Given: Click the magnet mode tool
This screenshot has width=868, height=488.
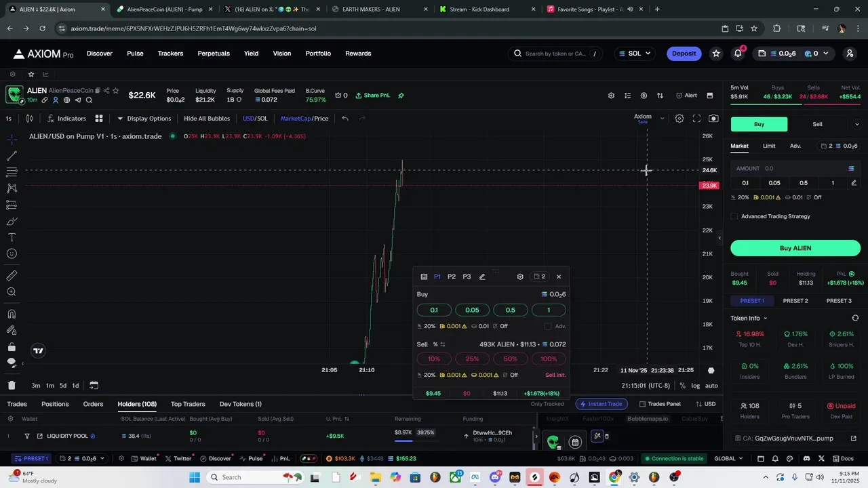Looking at the screenshot, I should point(12,314).
